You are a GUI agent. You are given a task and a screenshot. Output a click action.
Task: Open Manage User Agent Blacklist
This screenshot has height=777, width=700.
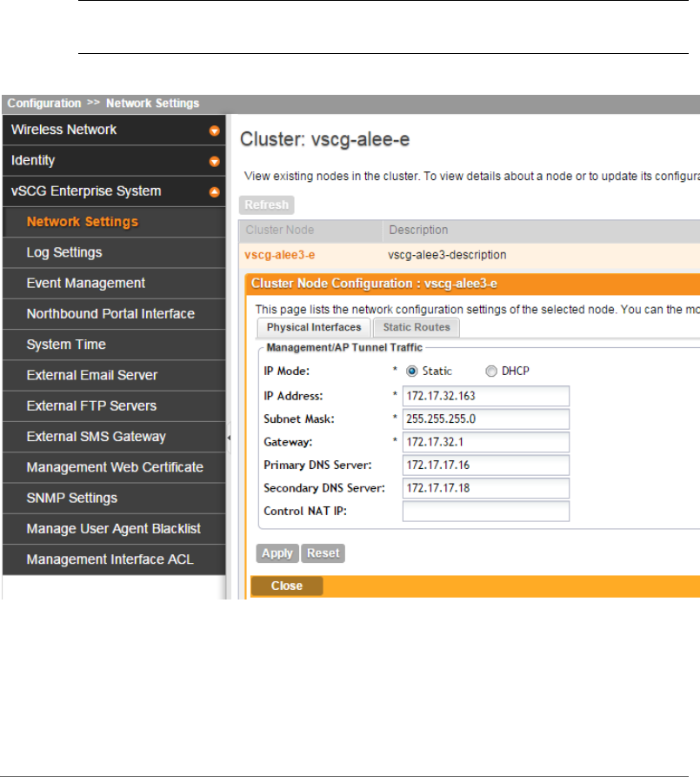(x=113, y=529)
